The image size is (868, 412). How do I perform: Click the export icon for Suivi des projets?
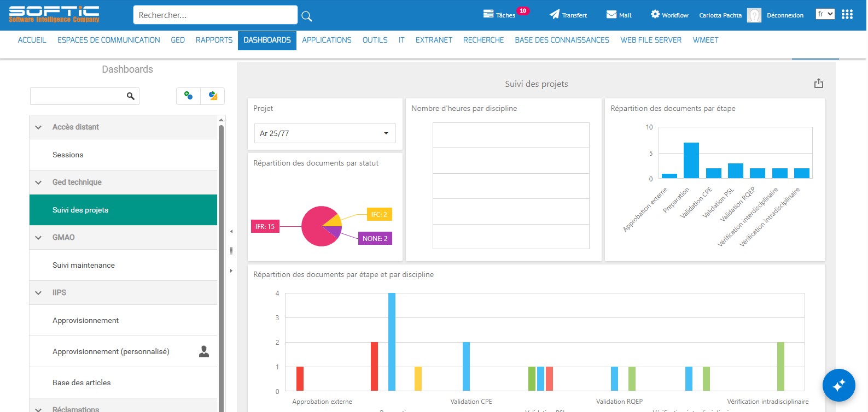point(819,83)
